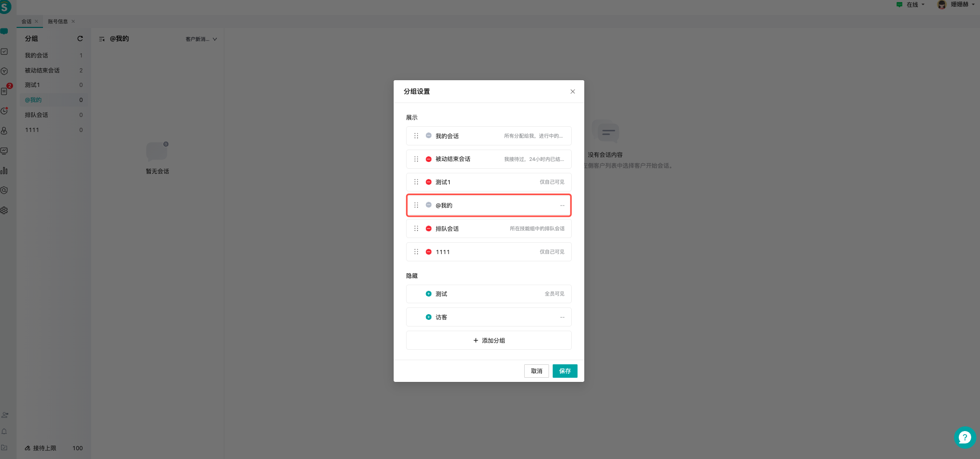Close the 会话 tab
Viewport: 980px width, 459px height.
coord(36,21)
